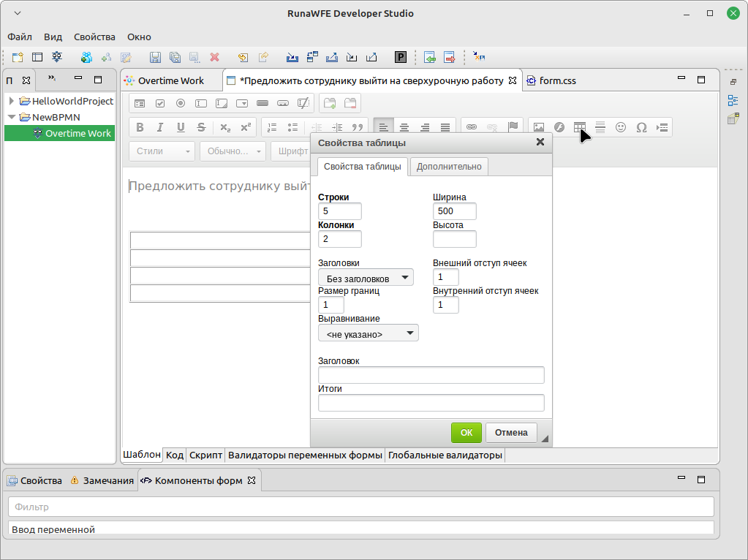Click the green arrow import icon

(x=430, y=57)
